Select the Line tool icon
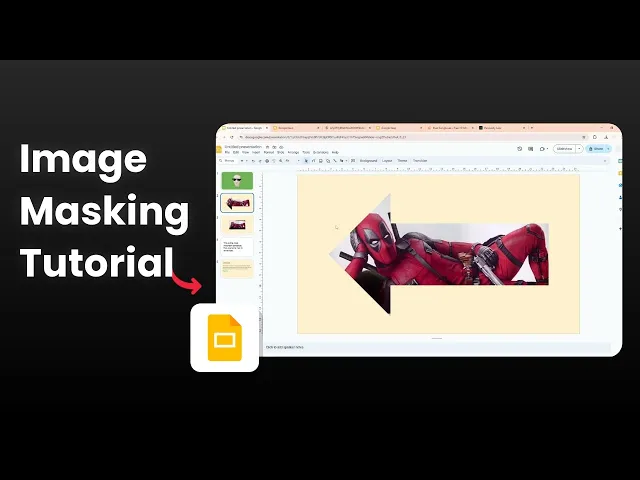The height and width of the screenshot is (480, 640). coord(335,161)
